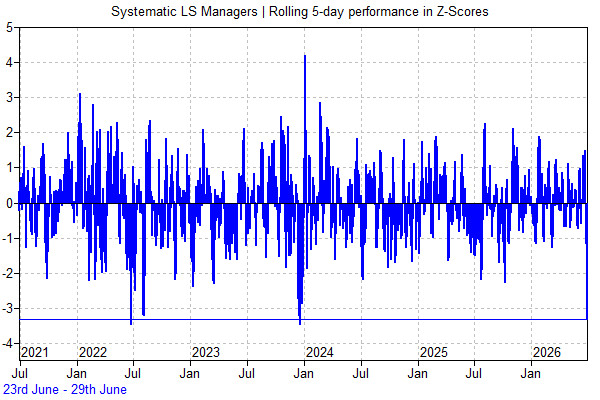
Task: Click the '23rd June - 29th June' date label
Action: (x=65, y=389)
